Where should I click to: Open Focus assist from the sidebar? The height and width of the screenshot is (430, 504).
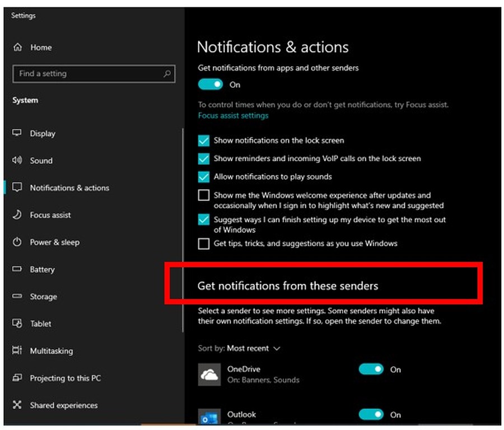[17, 215]
